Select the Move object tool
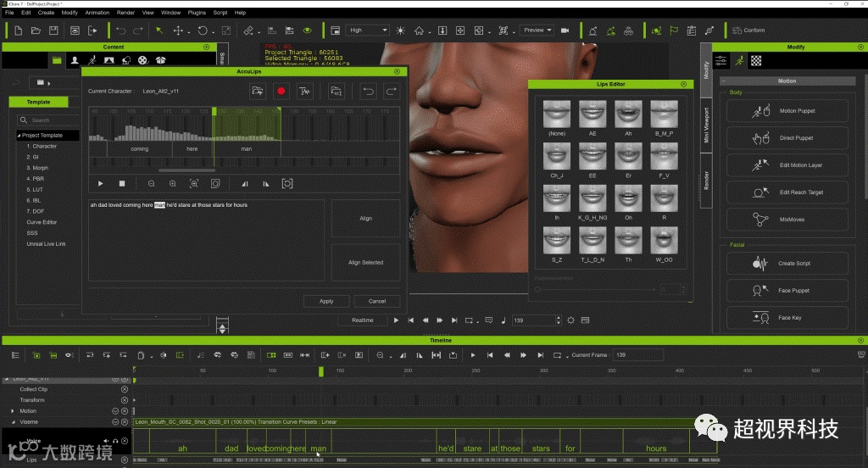 179,31
